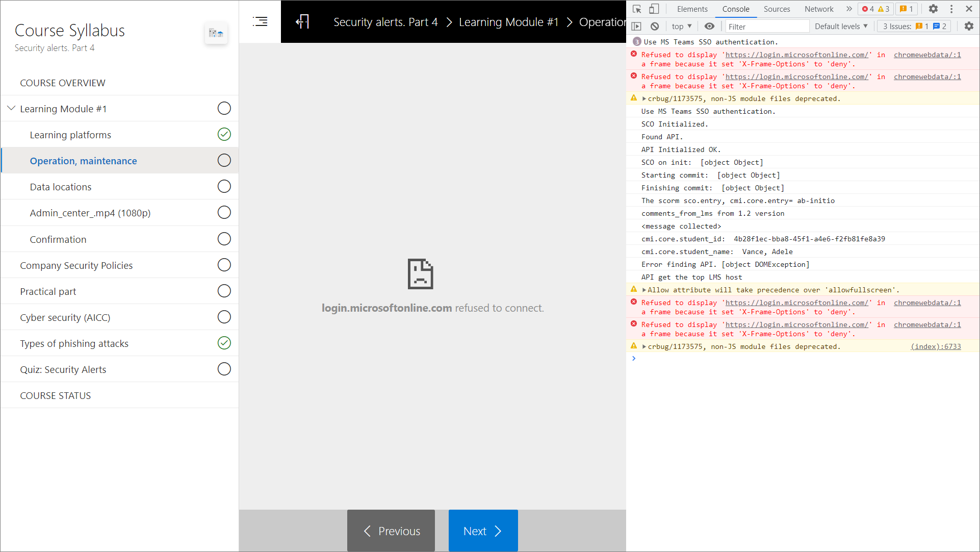Open the Default levels dropdown
Viewport: 980px width, 552px height.
tap(841, 26)
